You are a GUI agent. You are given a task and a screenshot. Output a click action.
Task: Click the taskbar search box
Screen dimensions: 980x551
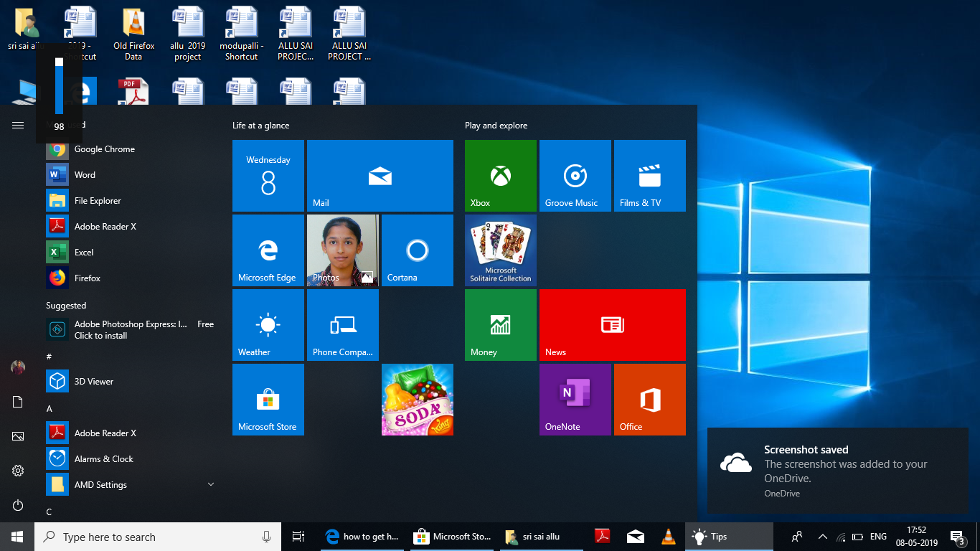pyautogui.click(x=158, y=537)
